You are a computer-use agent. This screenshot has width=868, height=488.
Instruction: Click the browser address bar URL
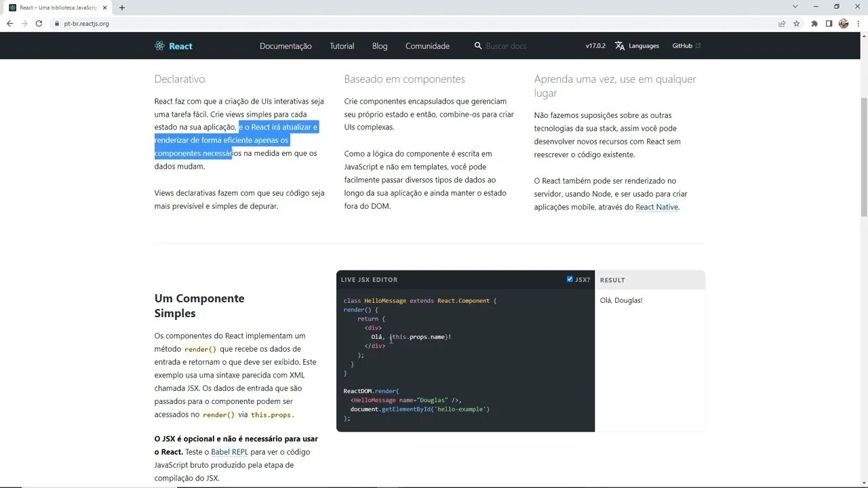(86, 23)
